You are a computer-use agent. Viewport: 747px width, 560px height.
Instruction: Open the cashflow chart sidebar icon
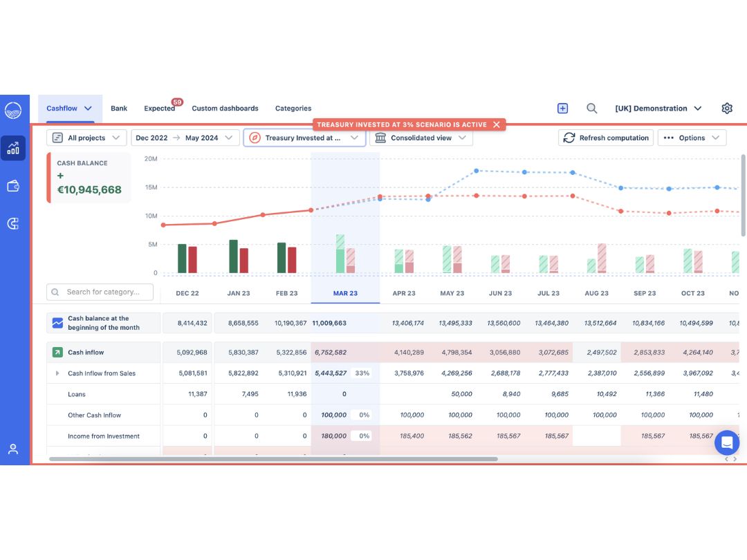click(x=13, y=148)
